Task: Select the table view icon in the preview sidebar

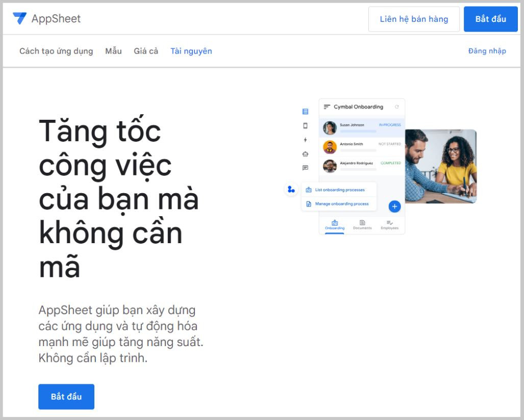Action: (305, 112)
